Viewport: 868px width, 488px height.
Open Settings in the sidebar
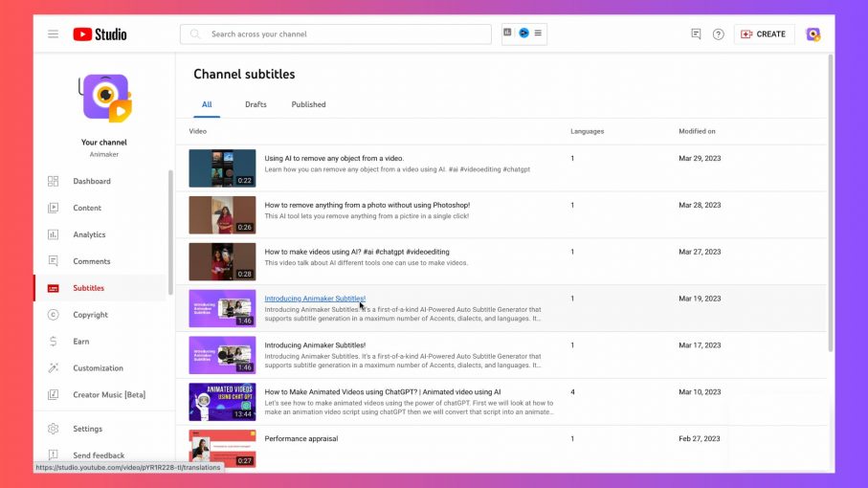pyautogui.click(x=87, y=429)
